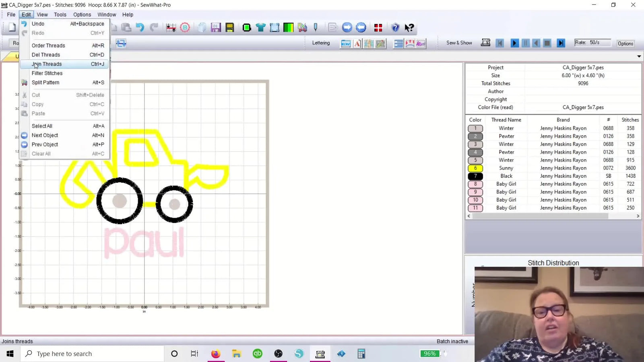Select the yellow Sunny color swatch
This screenshot has height=362, width=644.
point(475,168)
